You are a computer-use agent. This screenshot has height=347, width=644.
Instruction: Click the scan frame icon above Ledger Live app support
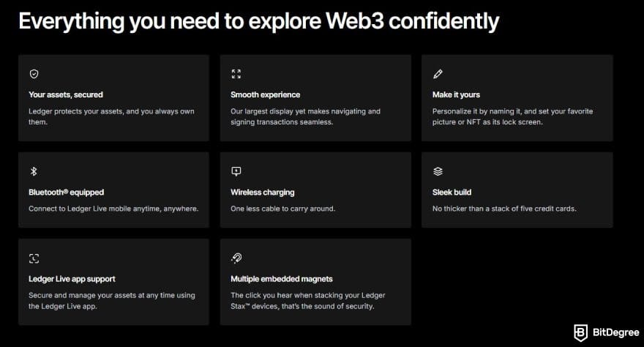tap(34, 258)
